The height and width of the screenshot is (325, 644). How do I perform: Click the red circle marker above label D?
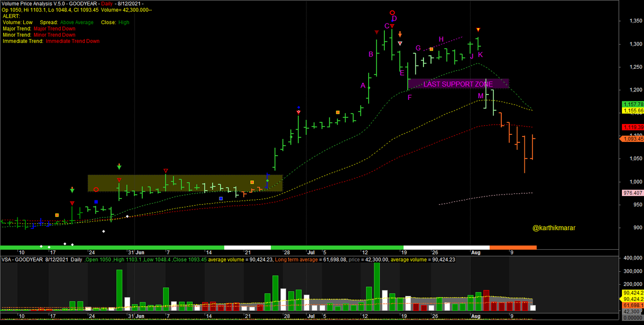pos(392,12)
